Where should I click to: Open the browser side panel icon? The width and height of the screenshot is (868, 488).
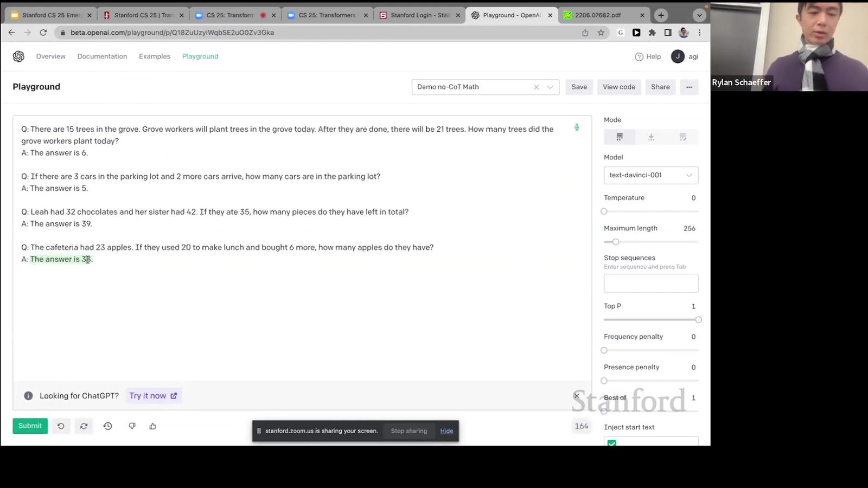tap(668, 33)
